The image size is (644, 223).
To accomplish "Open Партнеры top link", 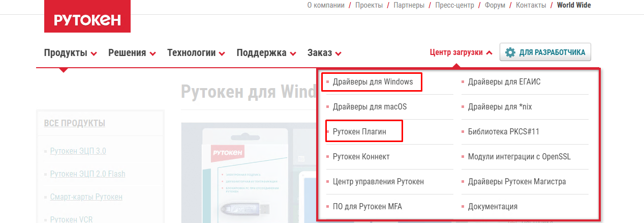I will click(409, 5).
